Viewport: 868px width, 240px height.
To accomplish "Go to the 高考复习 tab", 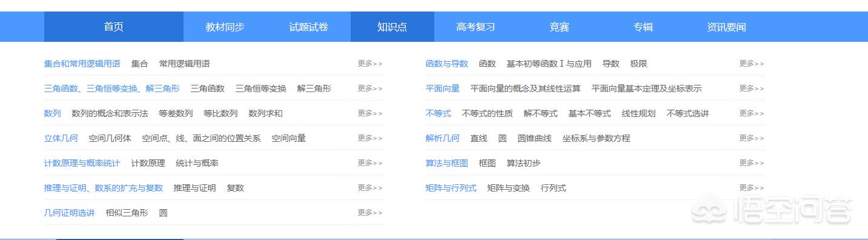I will point(476,27).
